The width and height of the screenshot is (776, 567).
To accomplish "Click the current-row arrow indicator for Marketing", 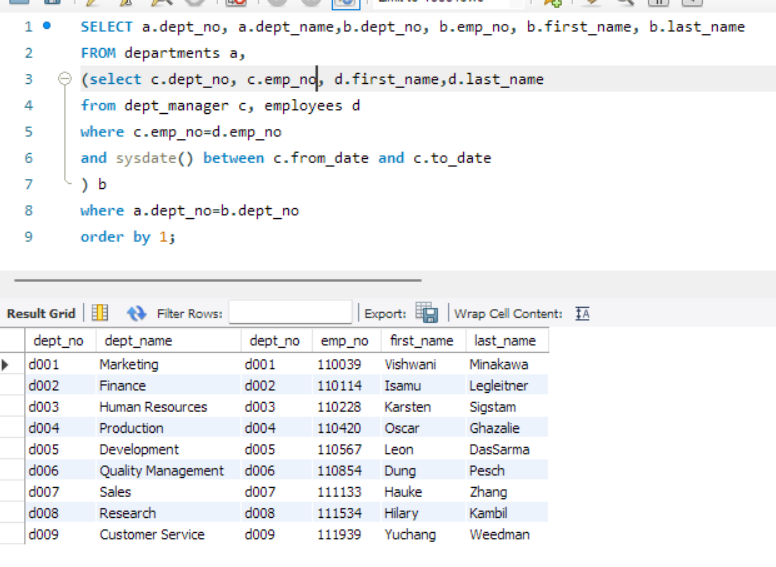I will [5, 365].
